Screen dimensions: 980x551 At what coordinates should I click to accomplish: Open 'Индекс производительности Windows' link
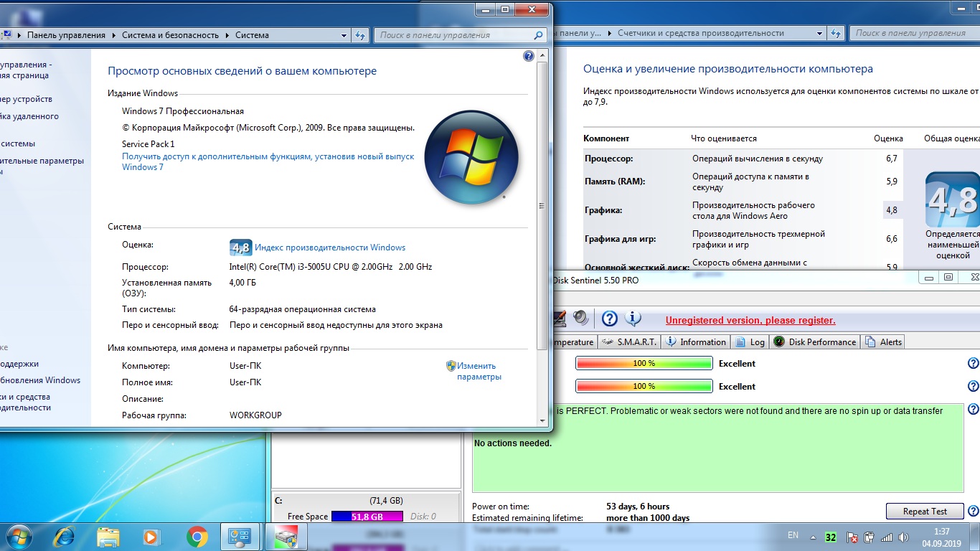pos(330,248)
